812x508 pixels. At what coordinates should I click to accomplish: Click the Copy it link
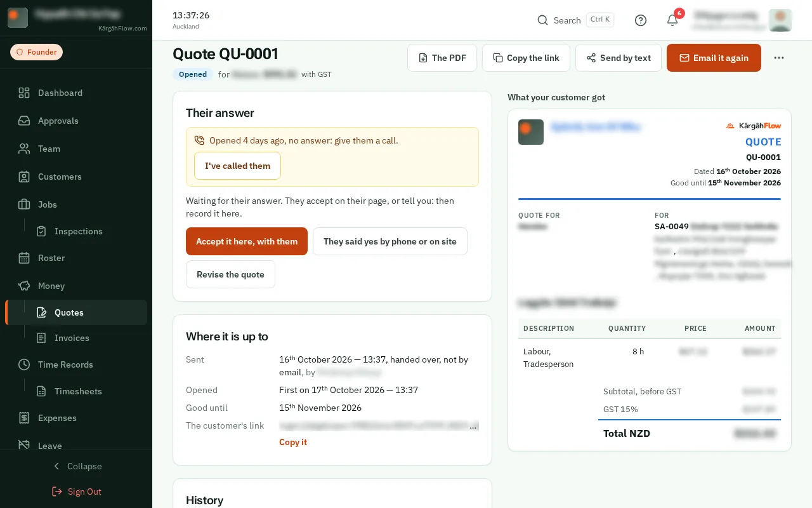[293, 442]
